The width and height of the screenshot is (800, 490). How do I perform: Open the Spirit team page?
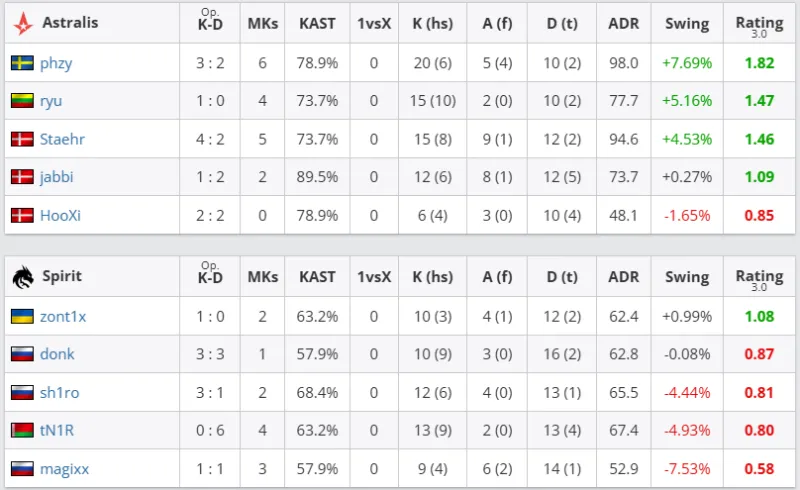click(62, 276)
